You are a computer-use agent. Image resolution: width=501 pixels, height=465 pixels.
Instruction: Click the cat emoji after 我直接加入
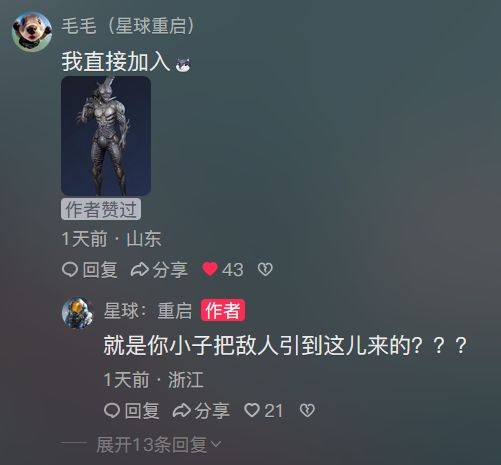(183, 64)
